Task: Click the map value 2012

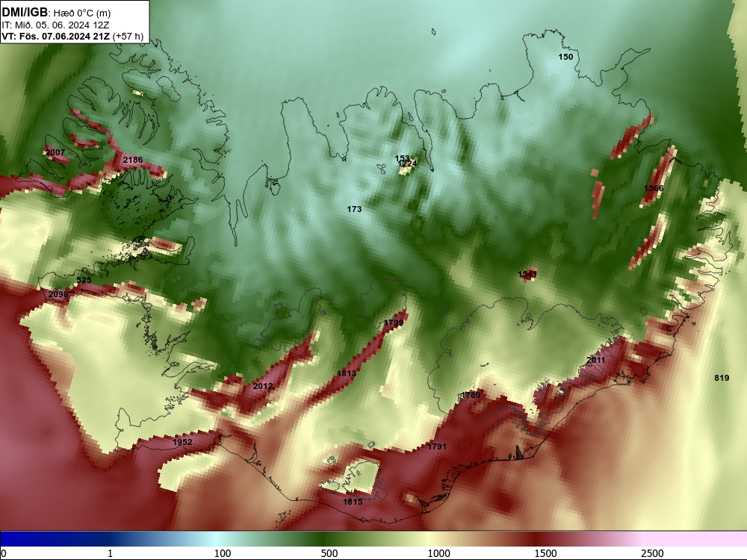Action: [263, 386]
